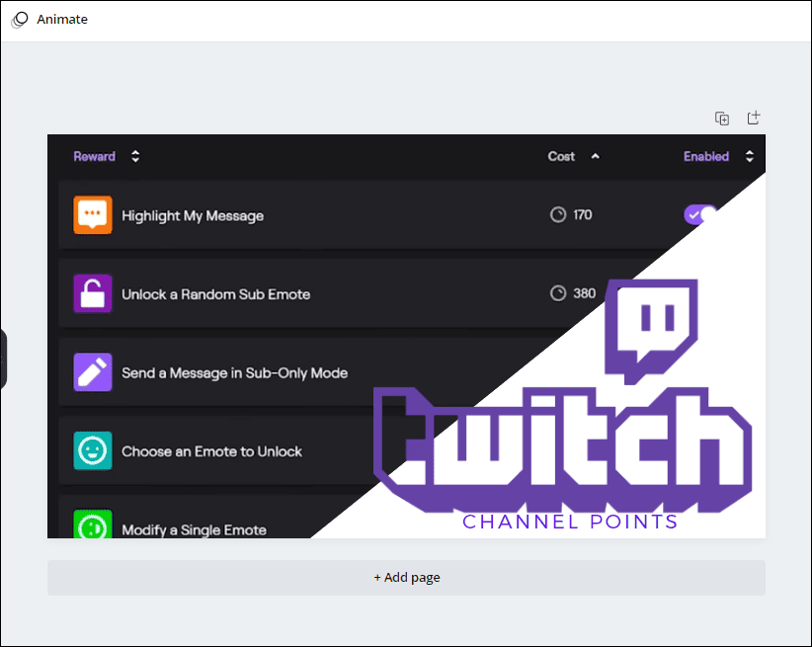Image resolution: width=812 pixels, height=647 pixels.
Task: Select the CHANNEL POINTS text
Action: pos(570,522)
